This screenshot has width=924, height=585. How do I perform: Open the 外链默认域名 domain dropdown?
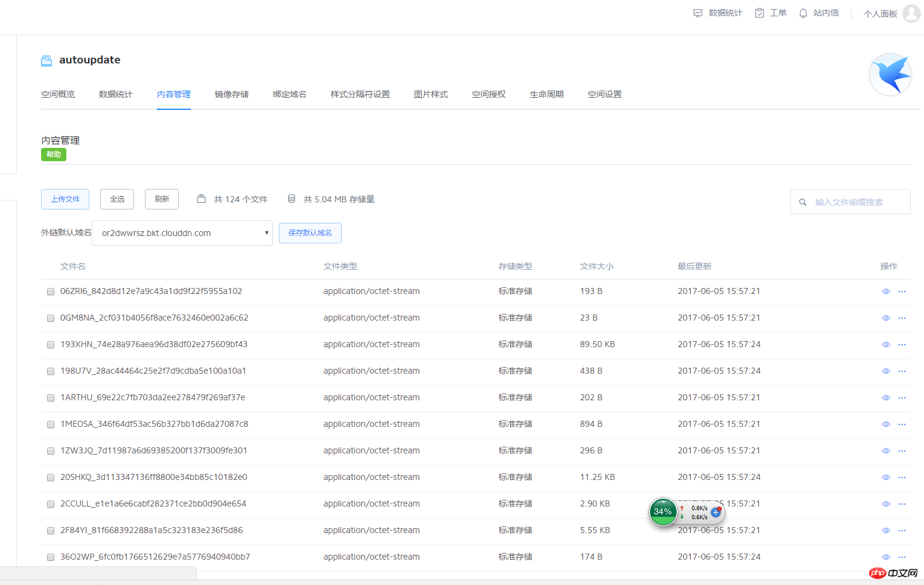(x=182, y=233)
